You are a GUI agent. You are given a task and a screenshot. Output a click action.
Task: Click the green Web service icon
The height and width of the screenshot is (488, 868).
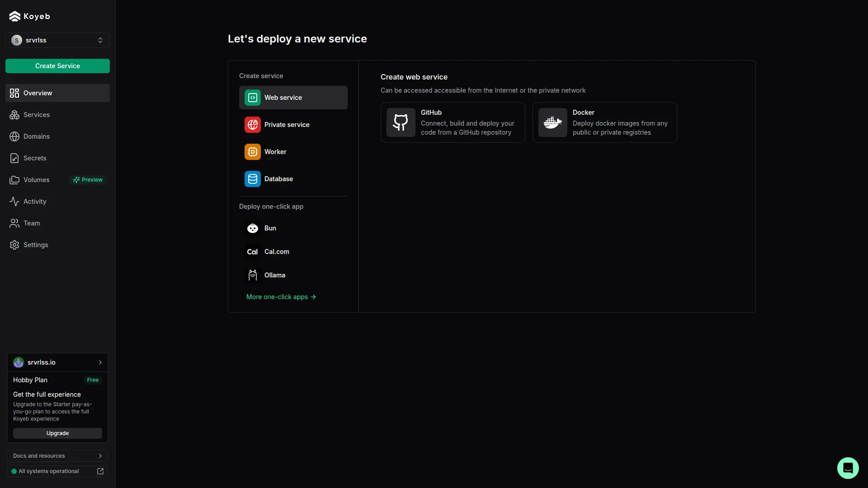pyautogui.click(x=253, y=98)
